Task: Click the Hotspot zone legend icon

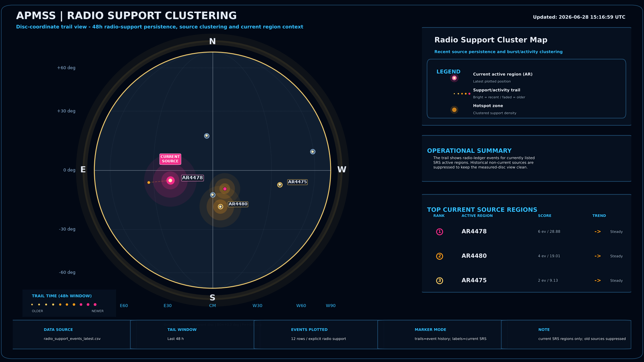Action: click(x=454, y=110)
